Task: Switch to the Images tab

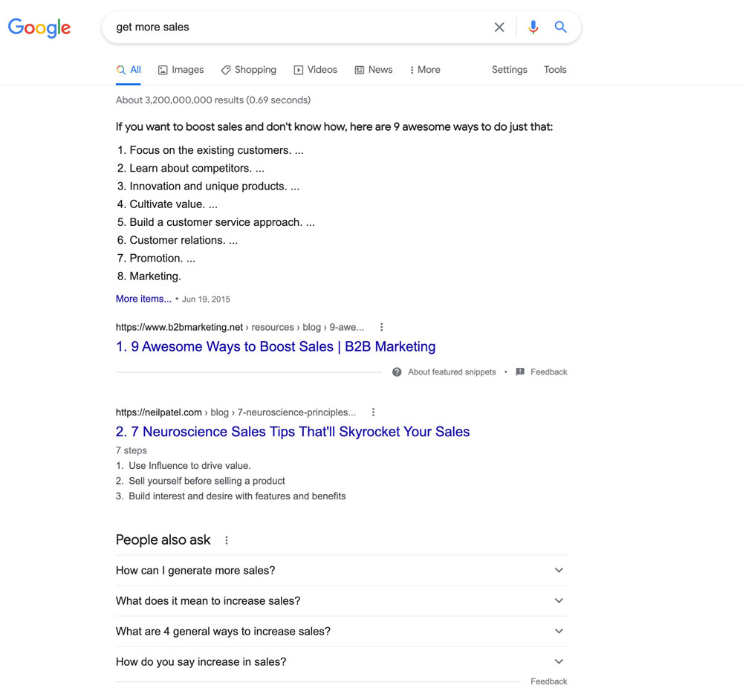Action: (181, 70)
